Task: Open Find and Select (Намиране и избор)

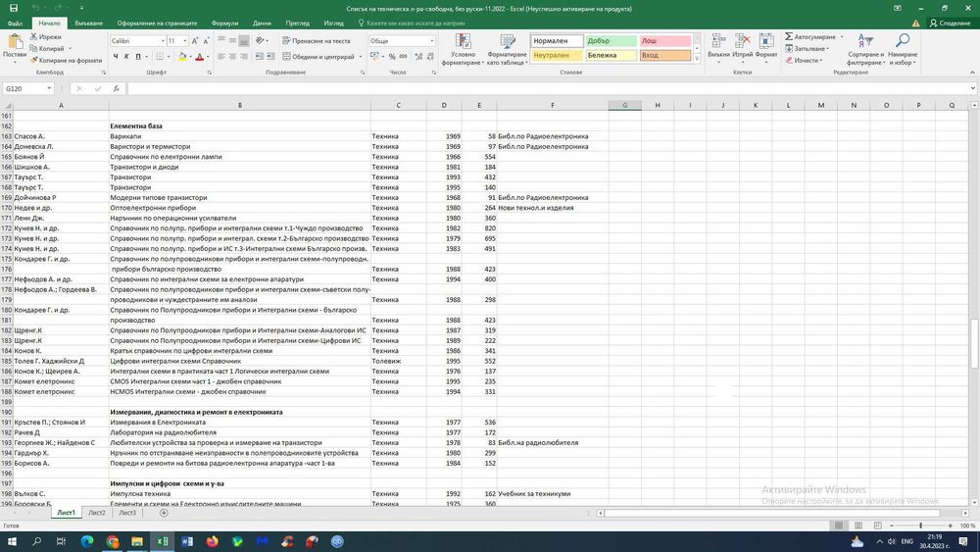Action: [903, 49]
